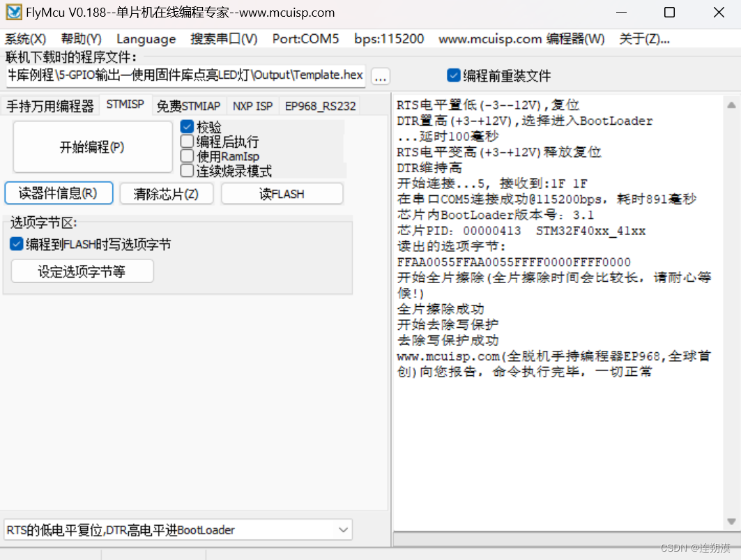Enable 连续烧录模式 continuous burn mode
Screen dimensions: 741x560
(185, 171)
